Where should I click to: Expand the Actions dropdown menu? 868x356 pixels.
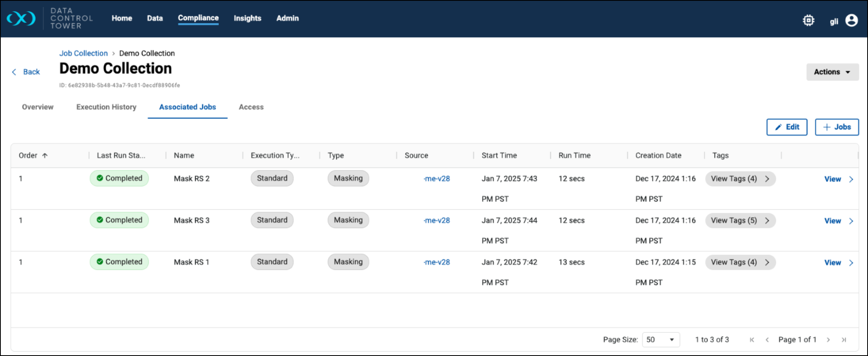(x=832, y=72)
